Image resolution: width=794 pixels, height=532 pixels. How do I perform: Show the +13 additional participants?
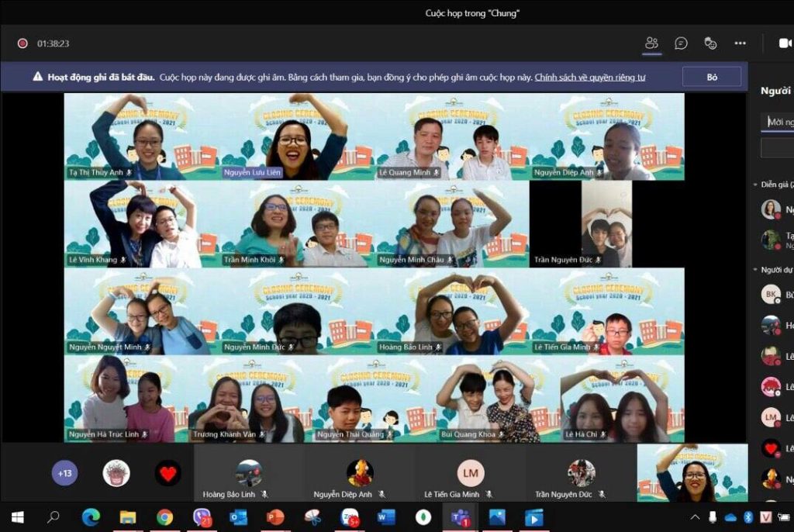click(65, 472)
